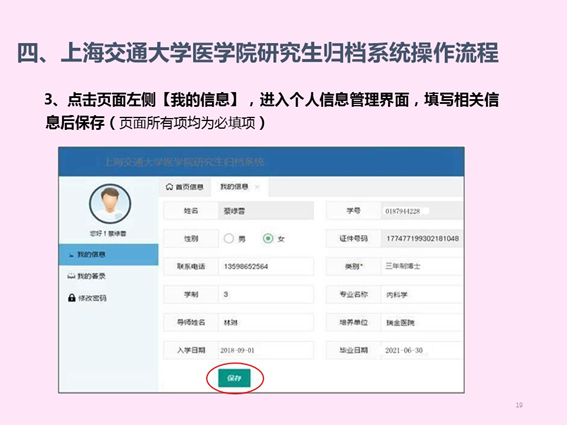Click the 专业名称 field showing 内科学
Viewport: 567px width, 425px height.
click(422, 294)
